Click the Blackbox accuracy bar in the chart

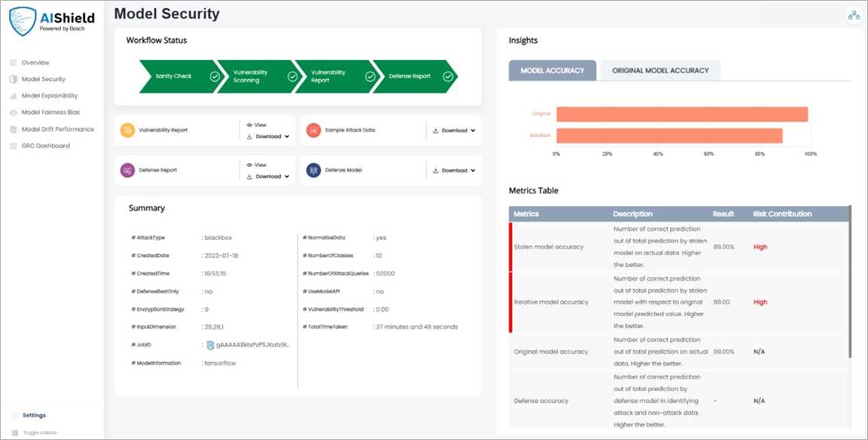(x=670, y=136)
